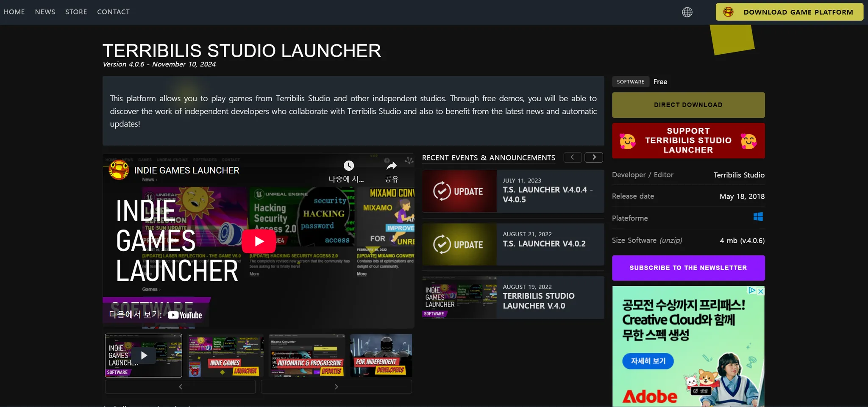Click the Recent Events & Announcements heading
This screenshot has height=407, width=868.
click(488, 158)
